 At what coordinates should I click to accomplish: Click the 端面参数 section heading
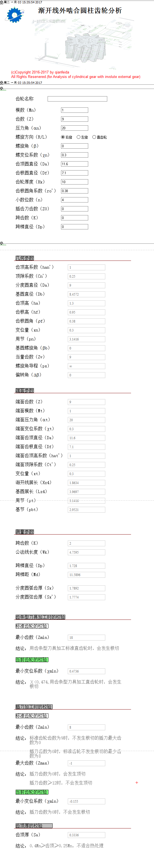coord(25,391)
